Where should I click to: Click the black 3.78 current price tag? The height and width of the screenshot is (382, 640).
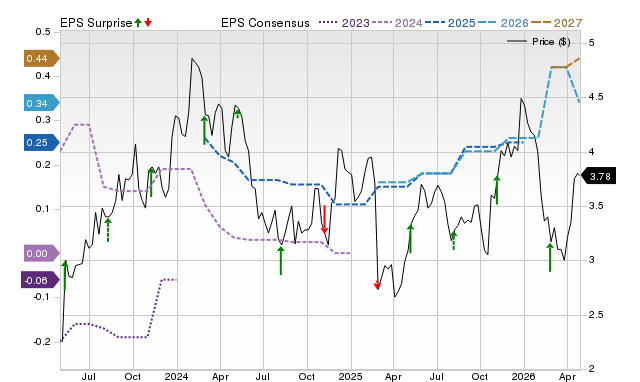(598, 176)
